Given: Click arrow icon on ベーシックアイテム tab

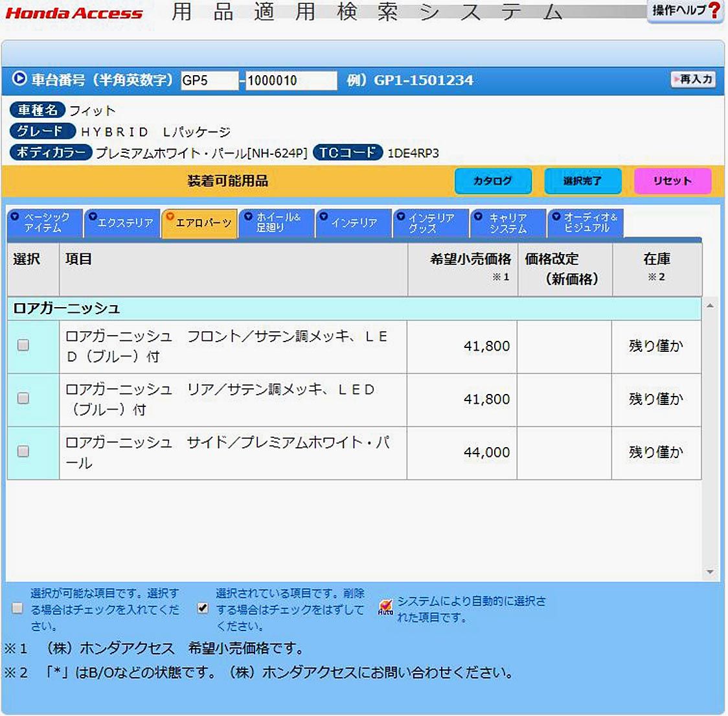Looking at the screenshot, I should point(16,217).
